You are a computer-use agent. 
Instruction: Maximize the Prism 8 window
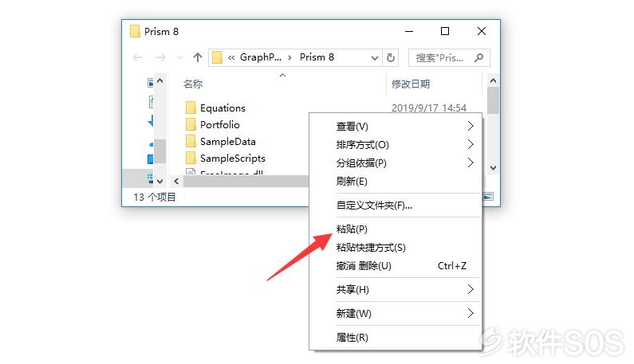tap(445, 31)
